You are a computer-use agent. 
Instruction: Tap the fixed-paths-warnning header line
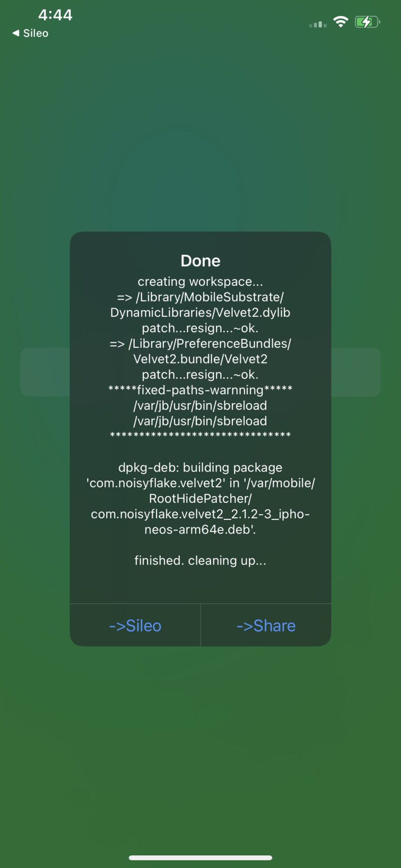[200, 390]
